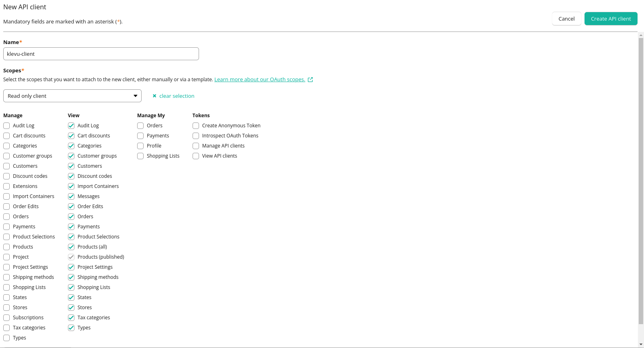Uncheck View Audit Log checkbox
Screen dimensions: 644x348
pos(71,126)
